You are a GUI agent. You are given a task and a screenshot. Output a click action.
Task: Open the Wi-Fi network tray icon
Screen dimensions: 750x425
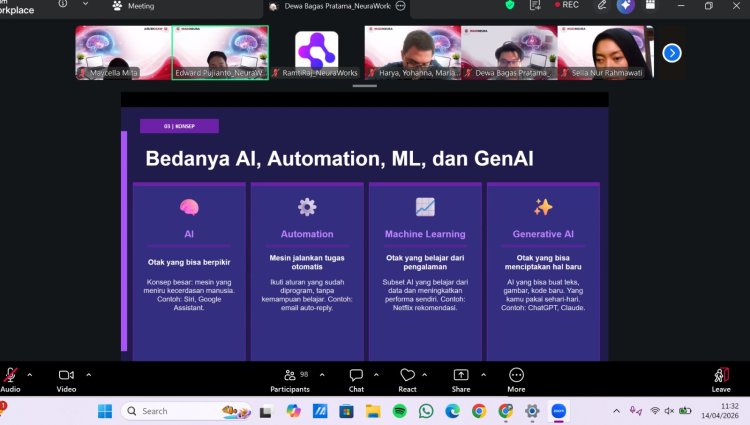[x=655, y=411]
